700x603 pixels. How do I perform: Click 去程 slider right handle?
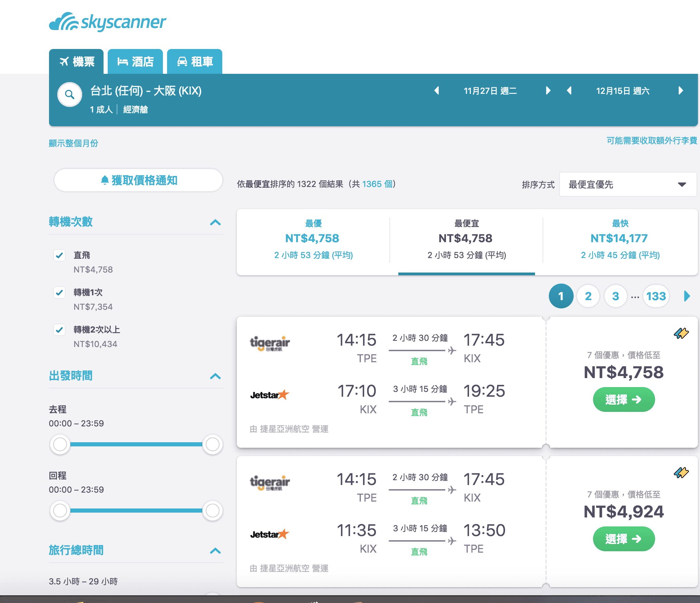(213, 444)
